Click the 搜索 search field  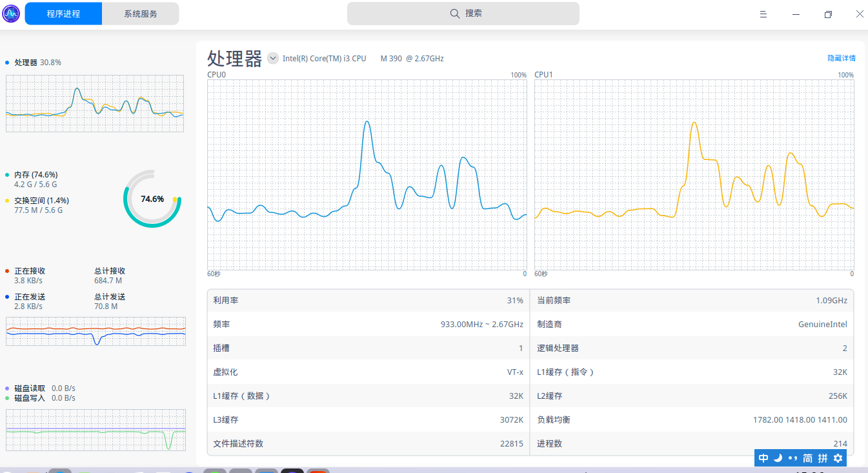tap(463, 14)
